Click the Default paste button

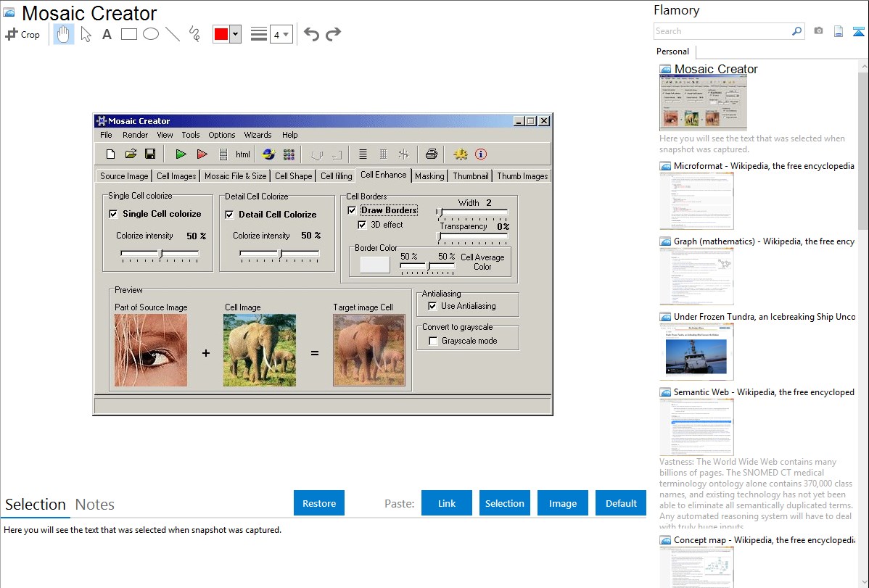pos(621,503)
